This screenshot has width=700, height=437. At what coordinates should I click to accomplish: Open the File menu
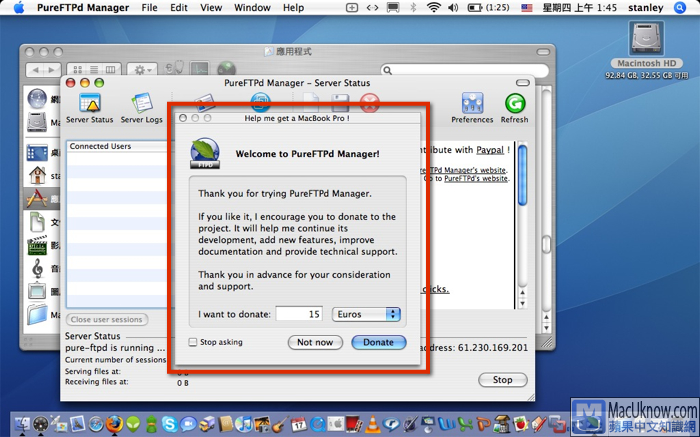tap(149, 8)
